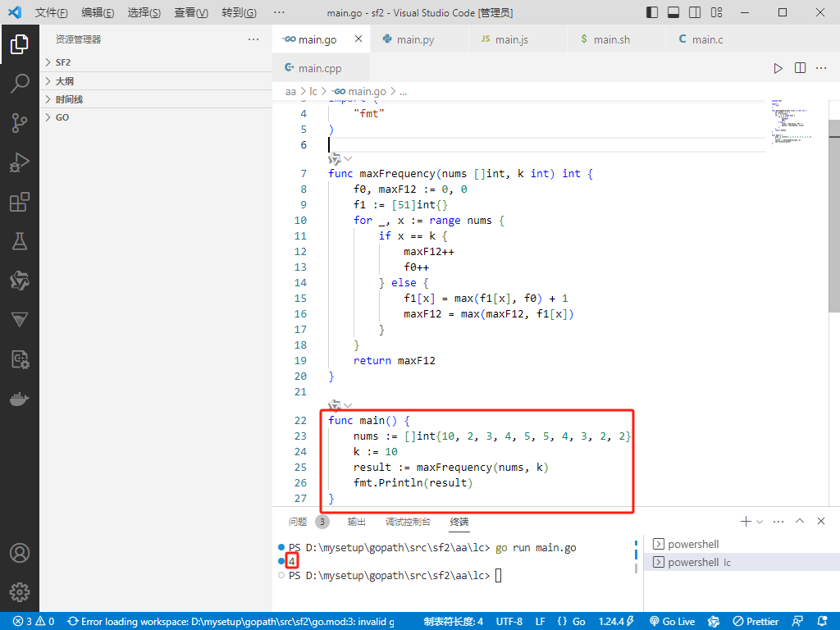Open the overflow menu ellipsis in menu bar
Screen dimensions: 840x630
pos(279,13)
